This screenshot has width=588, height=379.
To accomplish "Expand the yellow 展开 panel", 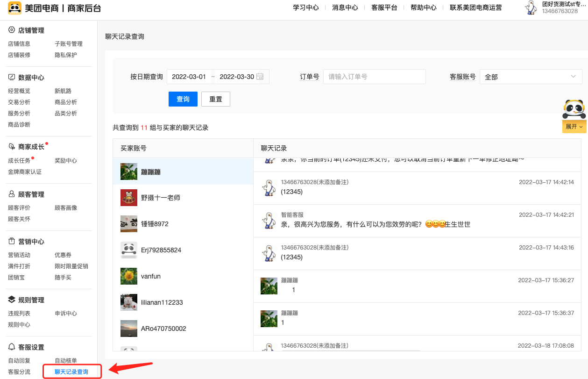I will (574, 127).
